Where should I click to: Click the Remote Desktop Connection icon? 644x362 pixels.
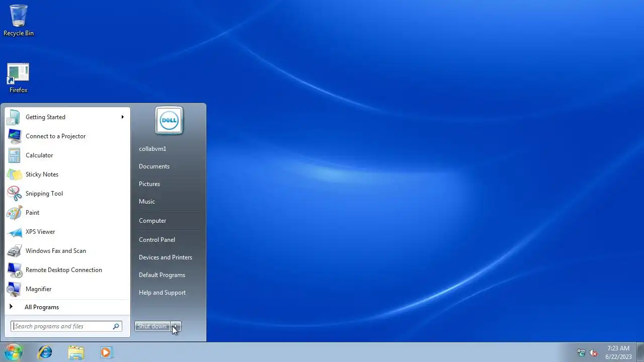click(14, 270)
